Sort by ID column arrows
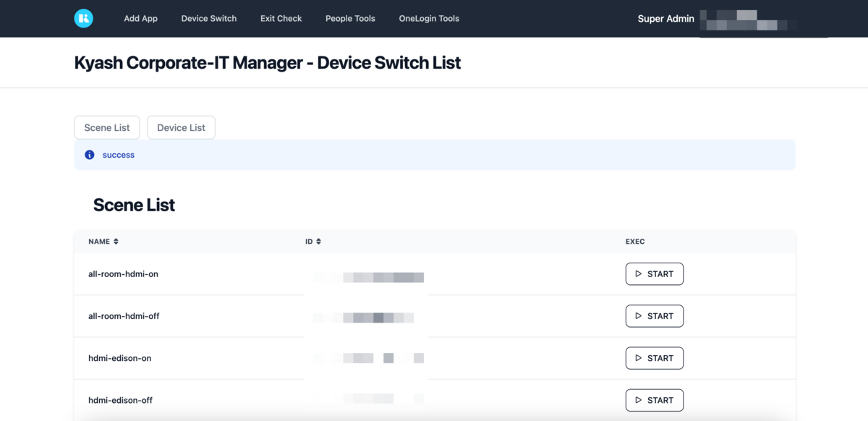Image resolution: width=868 pixels, height=421 pixels. point(318,242)
